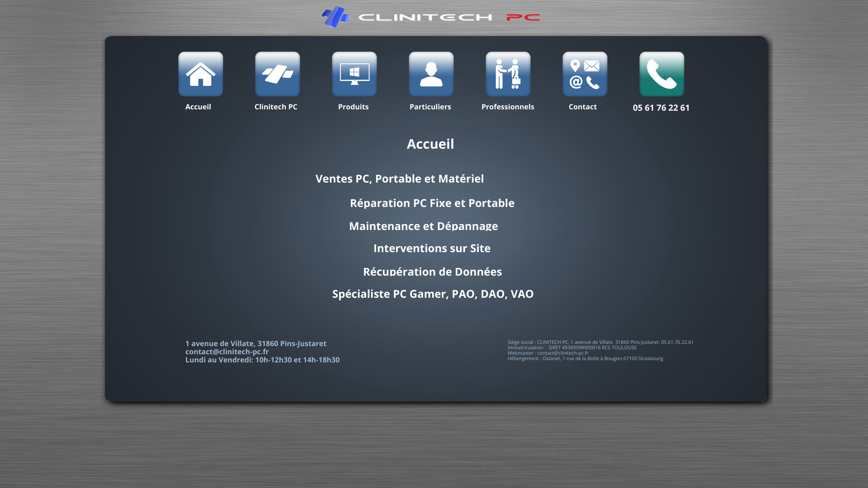Open the Clinitech PC menu label
868x488 pixels.
(x=276, y=107)
